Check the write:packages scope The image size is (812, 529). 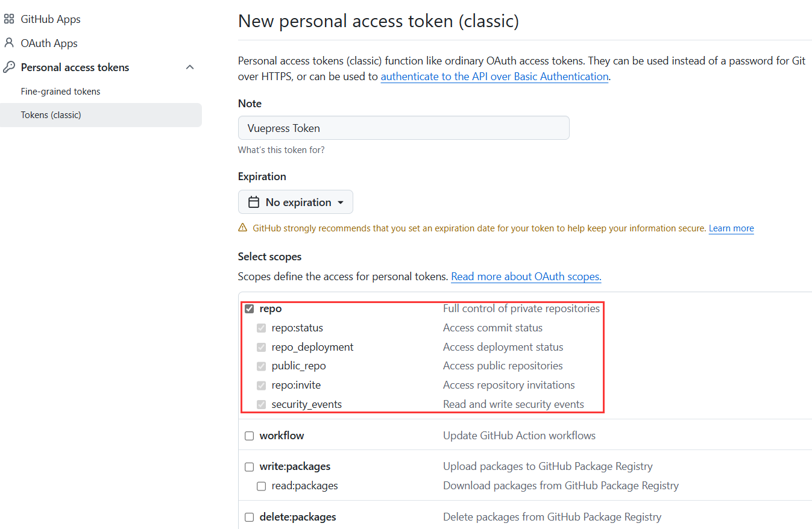tap(249, 467)
